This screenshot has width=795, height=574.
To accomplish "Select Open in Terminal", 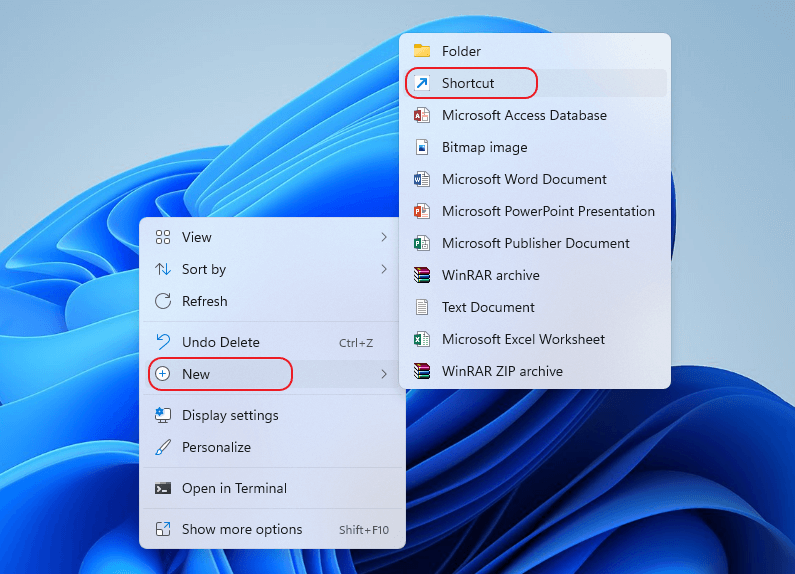I will 272,488.
